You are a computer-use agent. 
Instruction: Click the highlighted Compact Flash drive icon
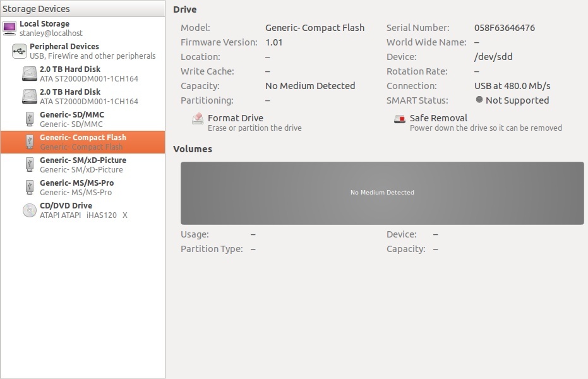point(30,142)
